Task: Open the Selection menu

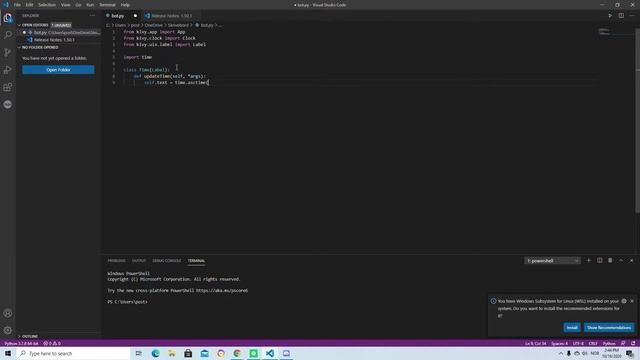Action: [47, 5]
